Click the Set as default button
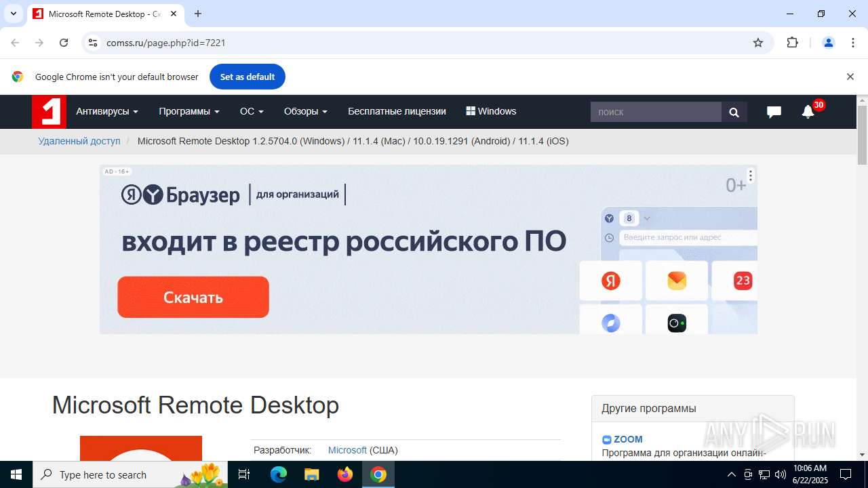868x488 pixels. (x=248, y=77)
